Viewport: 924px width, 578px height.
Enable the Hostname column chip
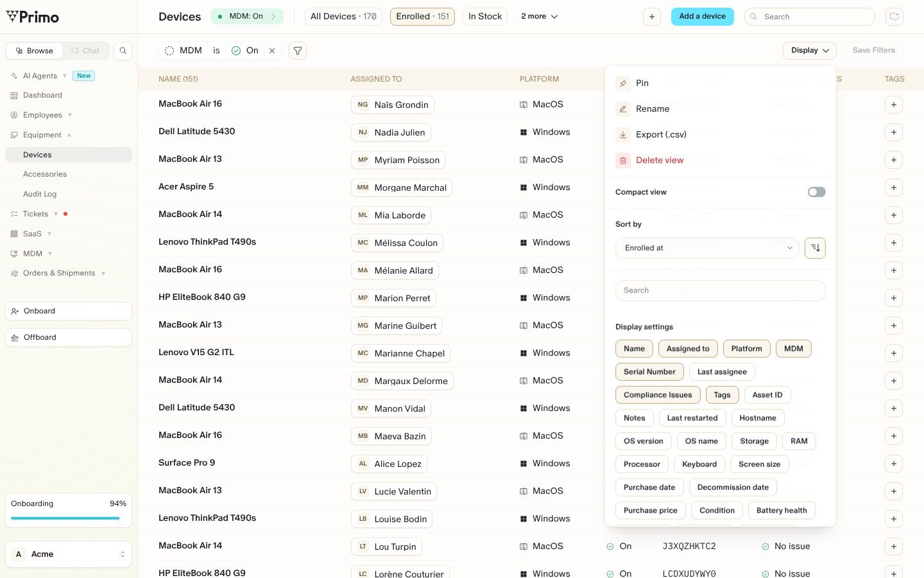(758, 418)
